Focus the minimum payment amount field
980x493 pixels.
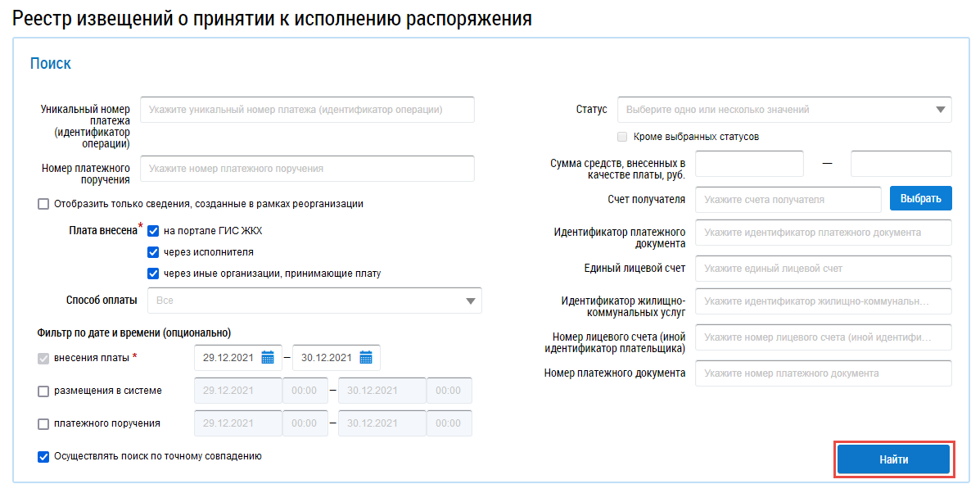point(749,164)
